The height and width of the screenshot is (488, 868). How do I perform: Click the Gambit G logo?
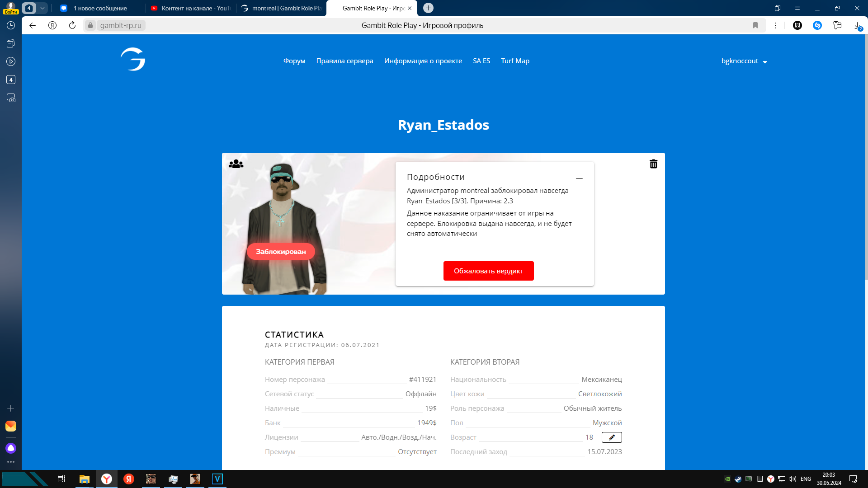coord(133,60)
